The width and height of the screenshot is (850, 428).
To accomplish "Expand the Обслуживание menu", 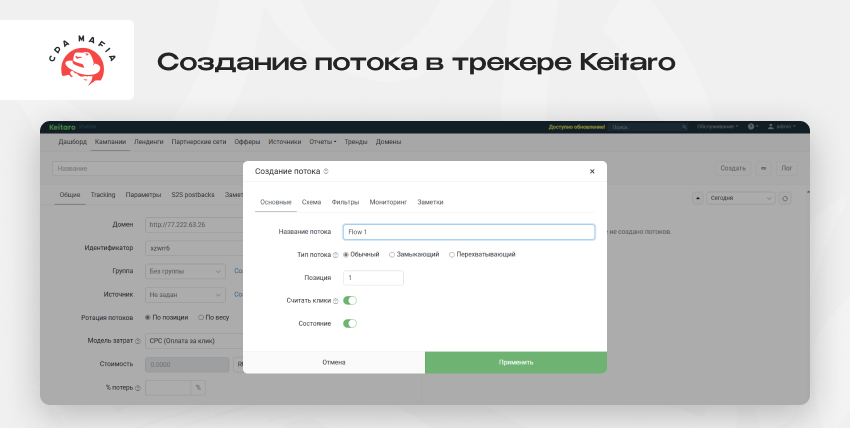I will 718,126.
